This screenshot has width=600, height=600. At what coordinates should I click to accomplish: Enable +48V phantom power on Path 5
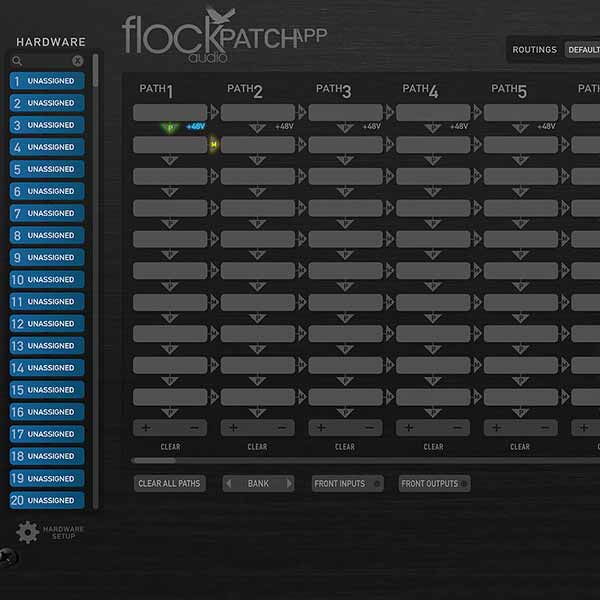pos(546,126)
